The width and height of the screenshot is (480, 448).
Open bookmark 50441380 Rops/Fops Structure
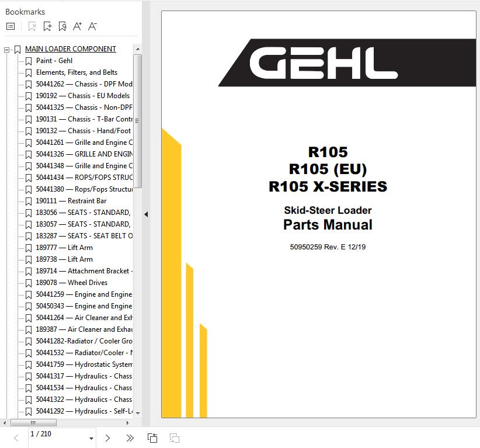pos(84,189)
